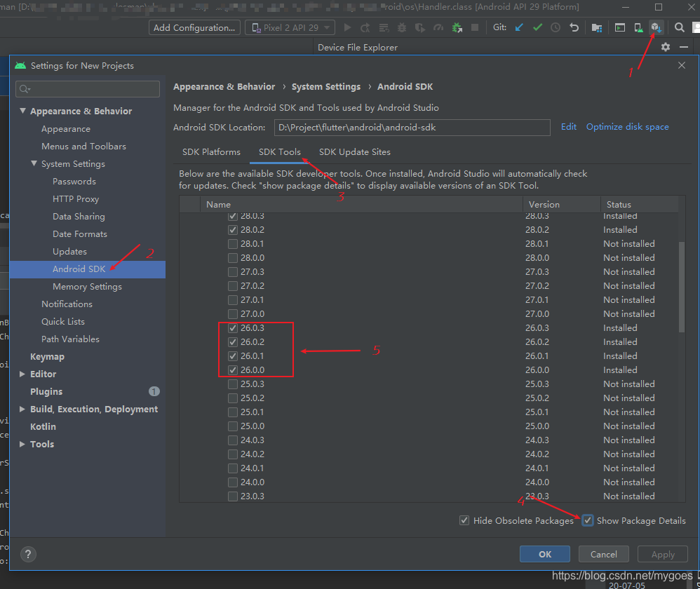Screen dimensions: 700x589
Task: Open Memory Settings page
Action: pos(87,287)
